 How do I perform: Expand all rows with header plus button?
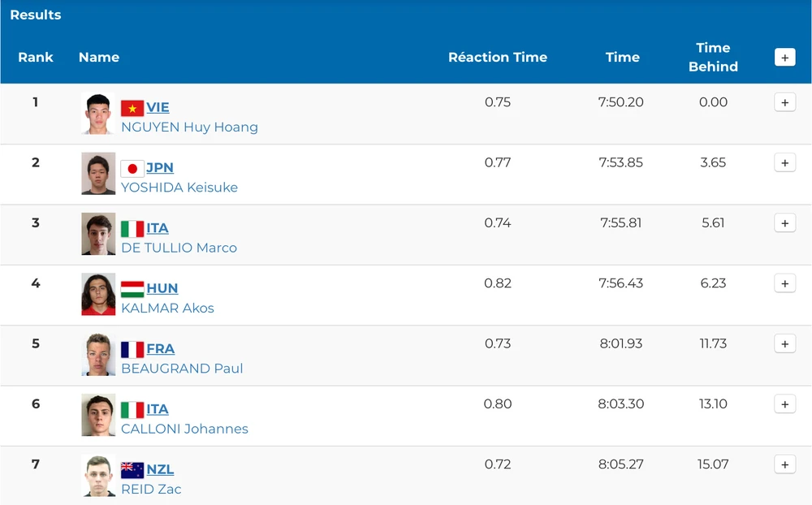pos(784,58)
